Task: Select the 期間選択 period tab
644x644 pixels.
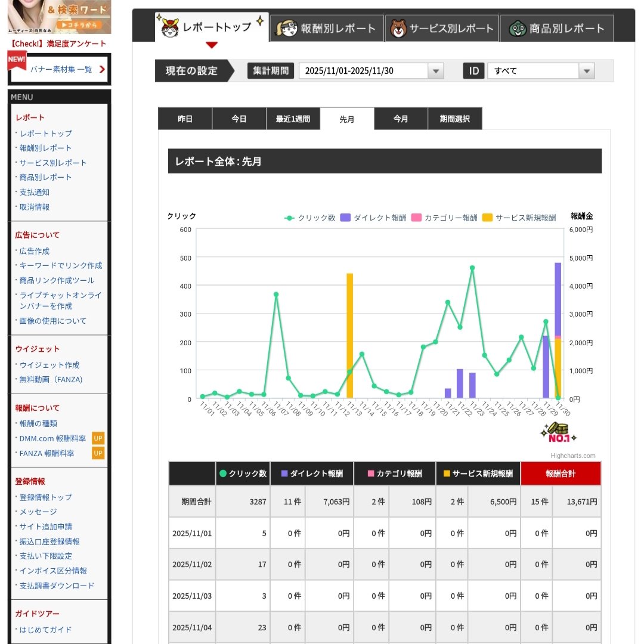Action: click(454, 119)
